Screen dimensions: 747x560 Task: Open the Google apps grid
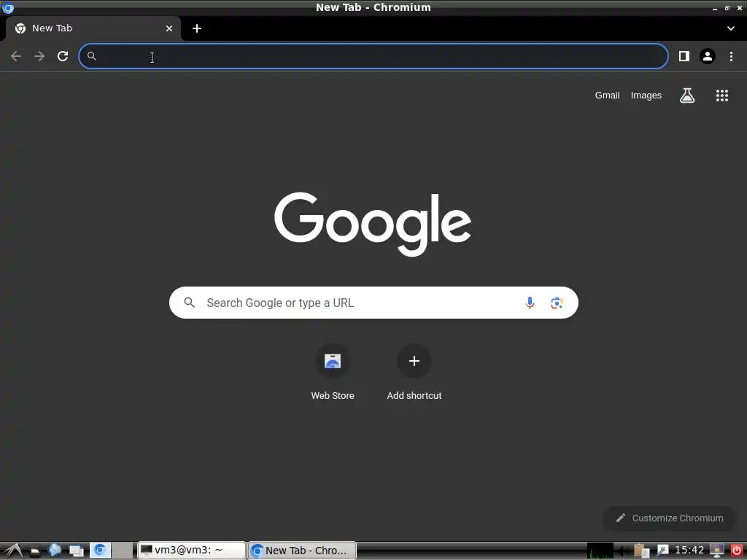(722, 96)
